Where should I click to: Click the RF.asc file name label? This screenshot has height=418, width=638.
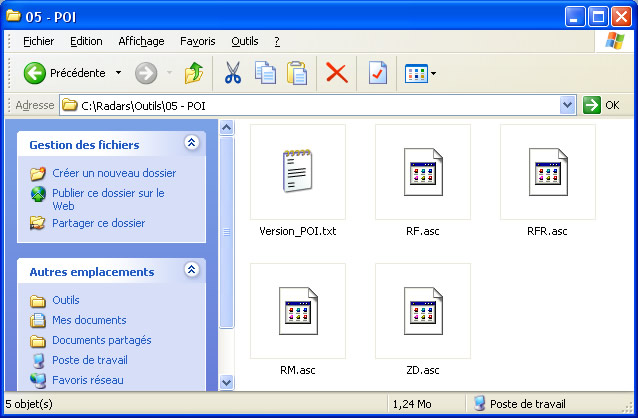pyautogui.click(x=423, y=231)
